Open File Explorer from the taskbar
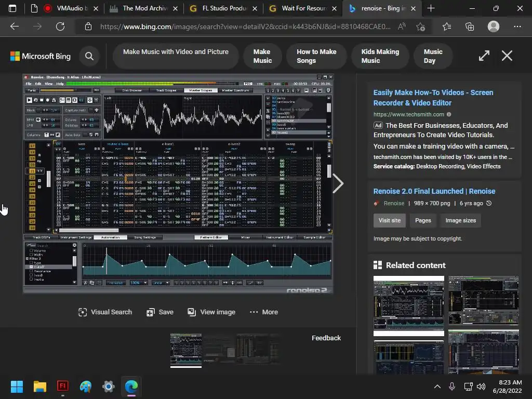 click(39, 387)
